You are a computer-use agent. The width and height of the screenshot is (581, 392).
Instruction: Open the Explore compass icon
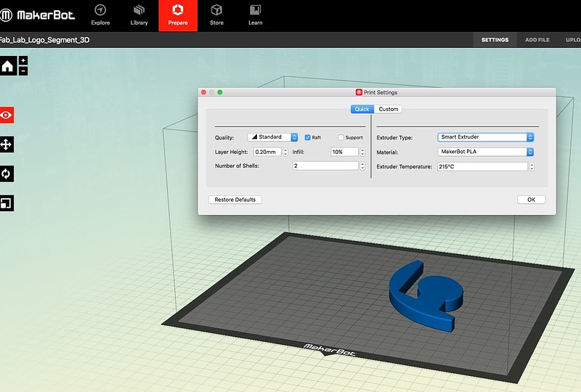click(100, 10)
